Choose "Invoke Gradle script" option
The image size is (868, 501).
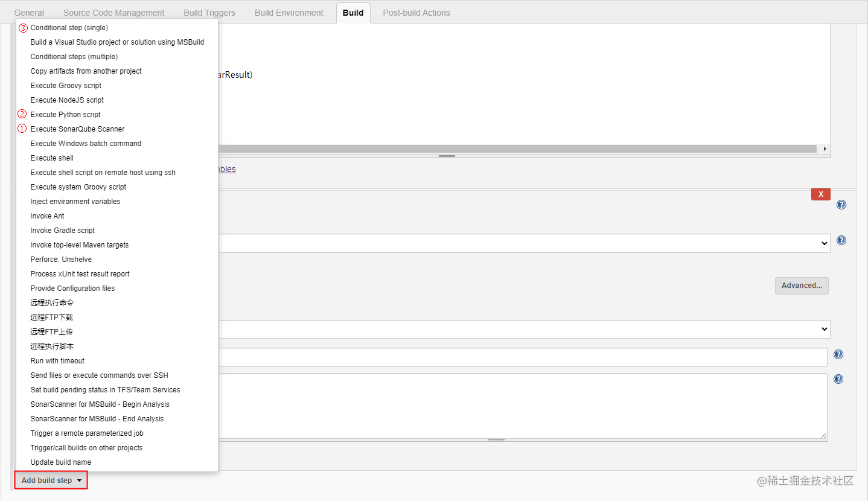[63, 230]
